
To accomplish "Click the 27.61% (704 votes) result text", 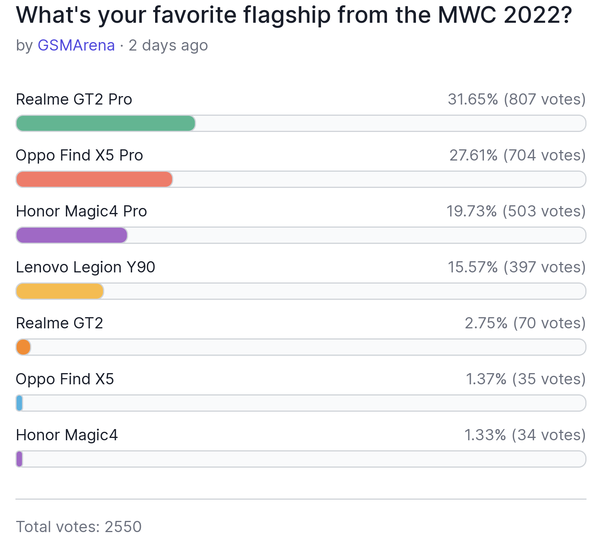I will [x=517, y=155].
